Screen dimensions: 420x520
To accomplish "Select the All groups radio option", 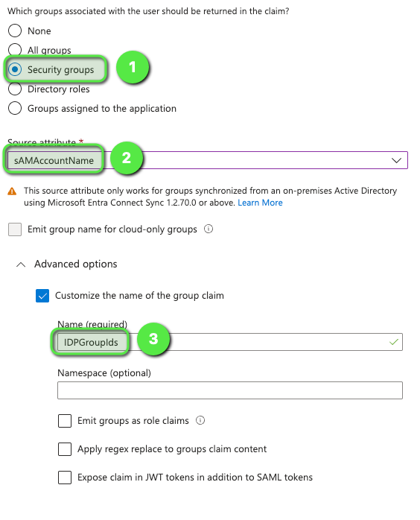I will point(15,50).
